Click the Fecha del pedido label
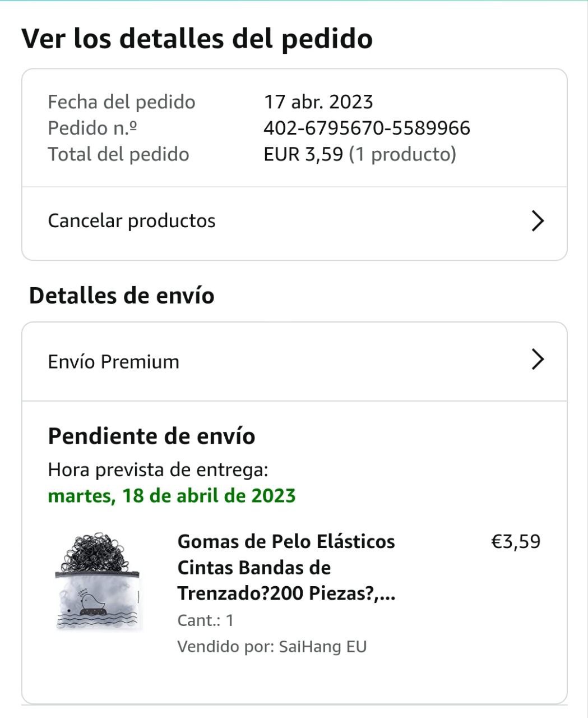 pyautogui.click(x=122, y=102)
